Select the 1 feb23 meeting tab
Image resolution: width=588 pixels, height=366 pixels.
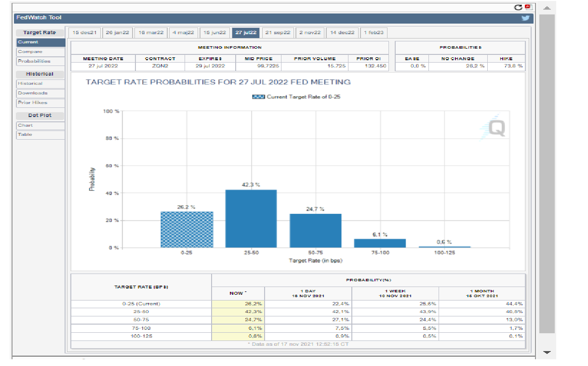374,33
